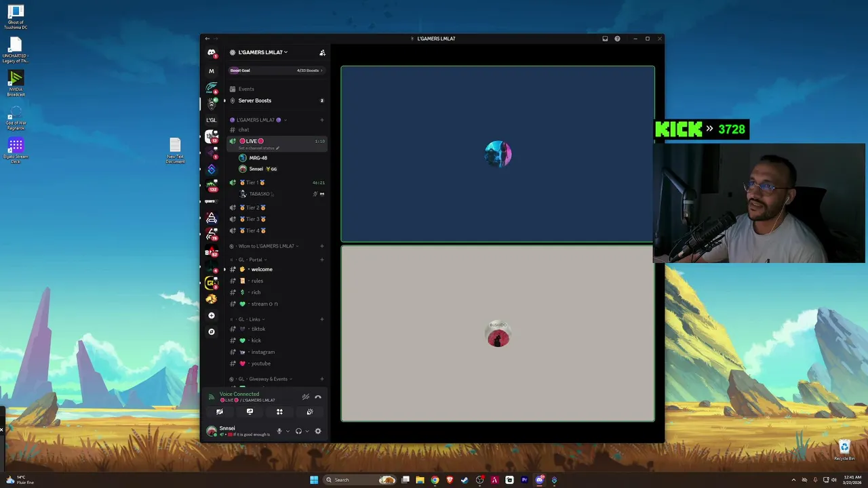Open Discover servers compass icon
Viewport: 868px width, 488px height.
point(212,331)
